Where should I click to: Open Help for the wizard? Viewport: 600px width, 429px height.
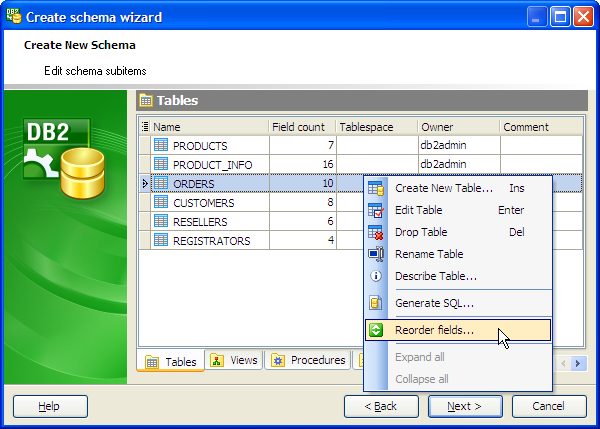coord(49,406)
